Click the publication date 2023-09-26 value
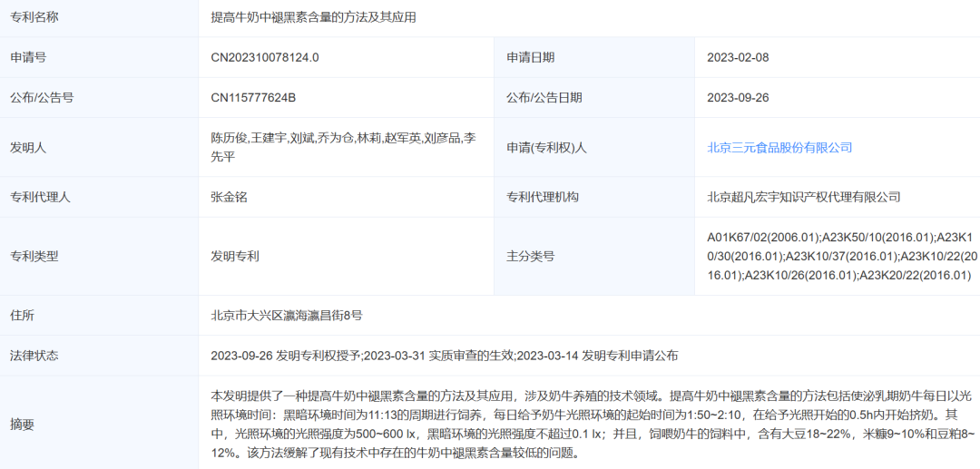 [738, 97]
